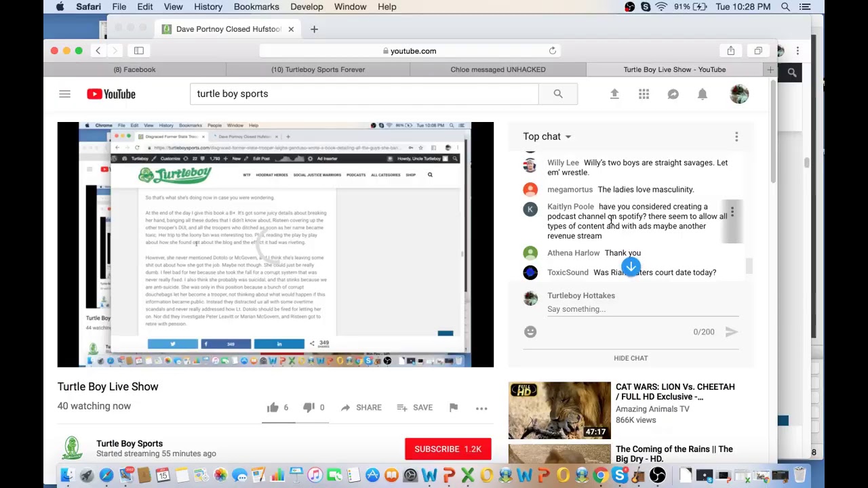
Task: Open the CAT WARS: LION VS. CHEETAH video title
Action: pos(675,392)
